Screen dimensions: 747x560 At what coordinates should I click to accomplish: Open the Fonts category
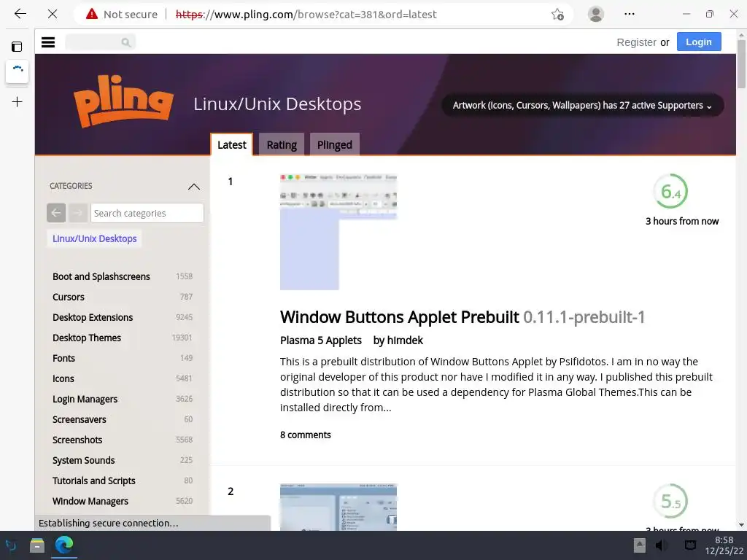(x=64, y=358)
